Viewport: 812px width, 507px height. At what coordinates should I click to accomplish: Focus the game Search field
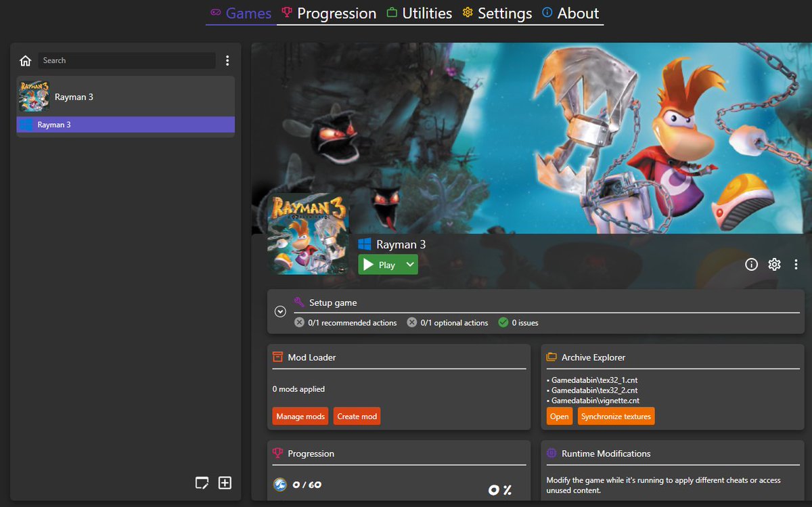tap(127, 60)
